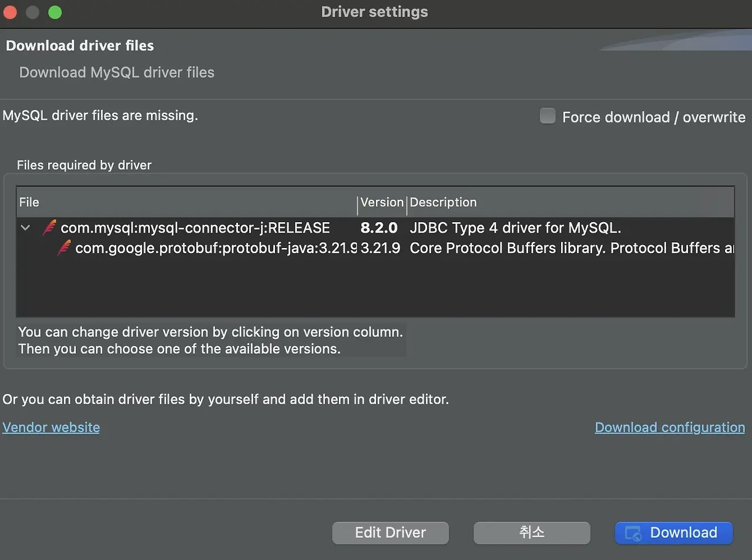Select com.google.protobuf:protobuf-java row name
Image resolution: width=752 pixels, height=560 pixels.
tap(216, 248)
